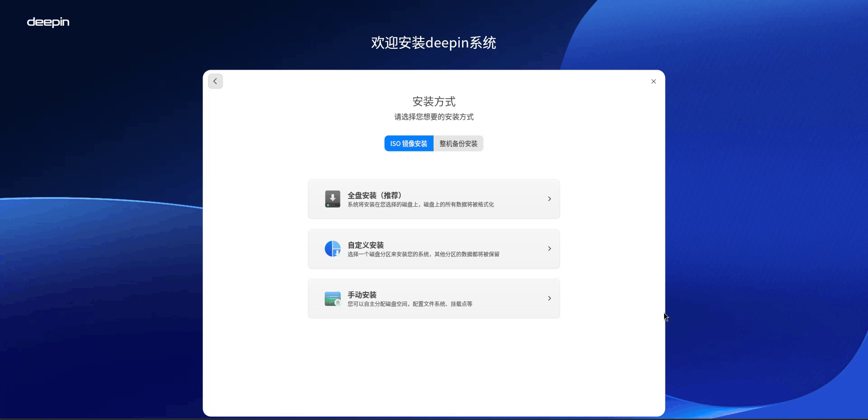Click the custom install pie-chart icon
The image size is (868, 420).
tap(333, 249)
